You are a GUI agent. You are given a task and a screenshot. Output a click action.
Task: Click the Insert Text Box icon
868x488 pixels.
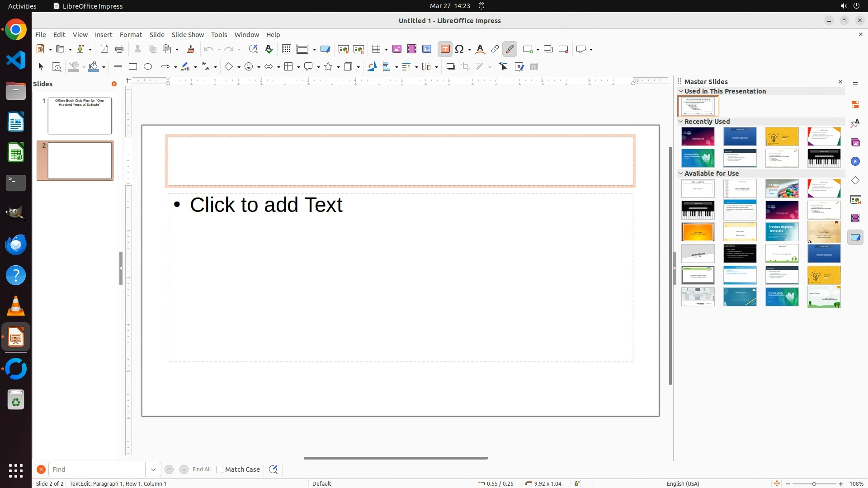[445, 49]
